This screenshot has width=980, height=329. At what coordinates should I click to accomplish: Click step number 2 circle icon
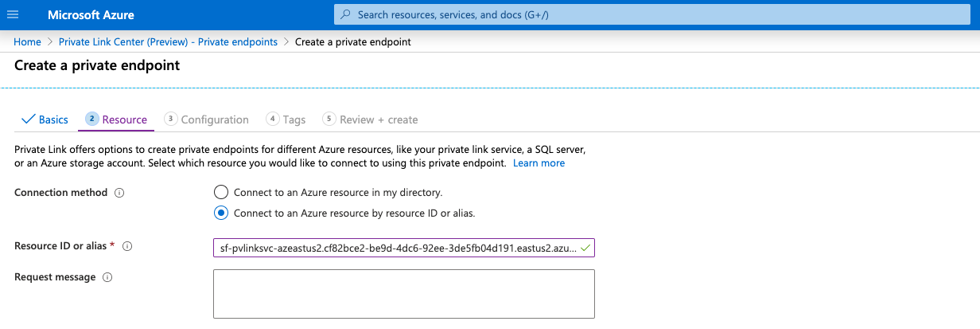(x=91, y=119)
